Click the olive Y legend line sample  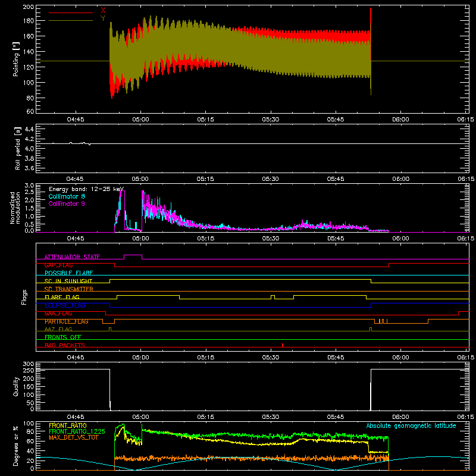pos(71,20)
